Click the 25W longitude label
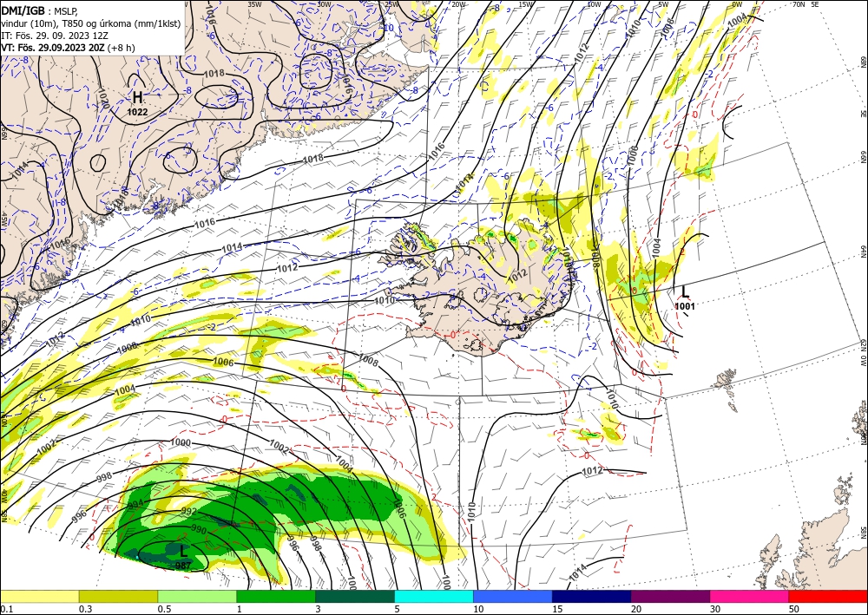The image size is (868, 615). tap(392, 3)
